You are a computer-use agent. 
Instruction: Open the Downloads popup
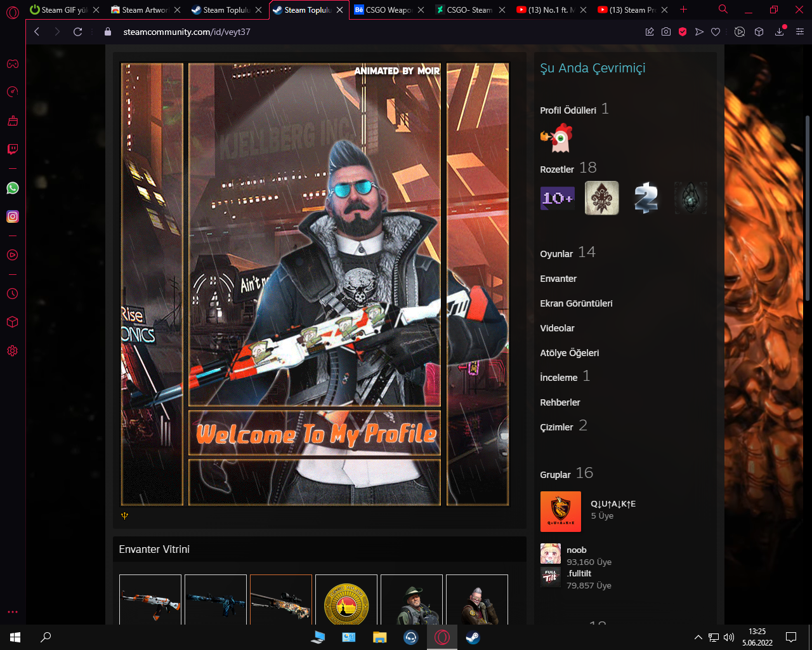tap(780, 32)
